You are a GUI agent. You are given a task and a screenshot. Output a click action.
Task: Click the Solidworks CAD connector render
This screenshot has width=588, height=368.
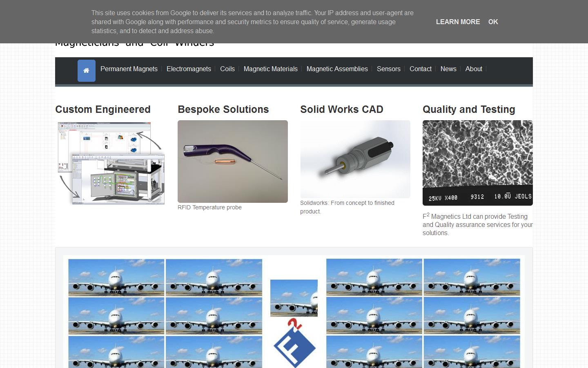click(x=355, y=159)
